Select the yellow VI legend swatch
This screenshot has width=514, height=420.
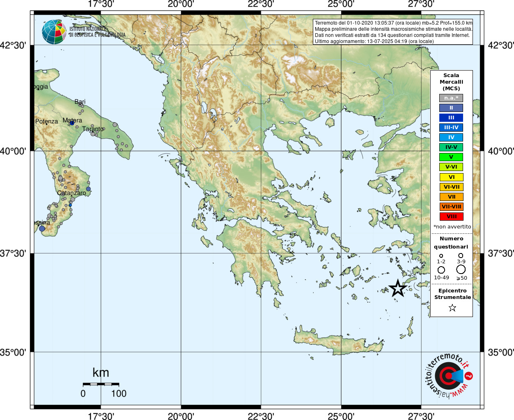tap(451, 177)
